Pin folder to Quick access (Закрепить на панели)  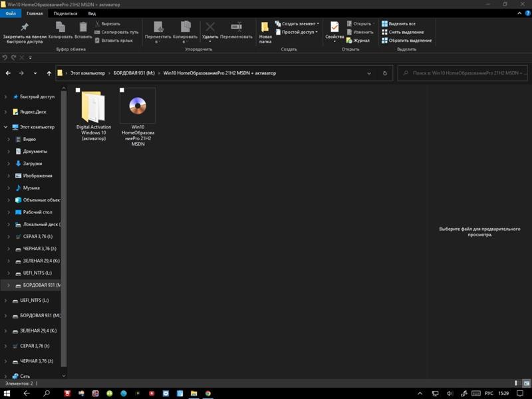tap(25, 33)
